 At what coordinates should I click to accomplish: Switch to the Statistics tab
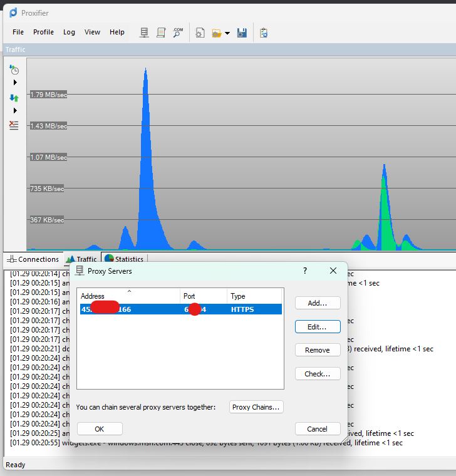[x=123, y=259]
